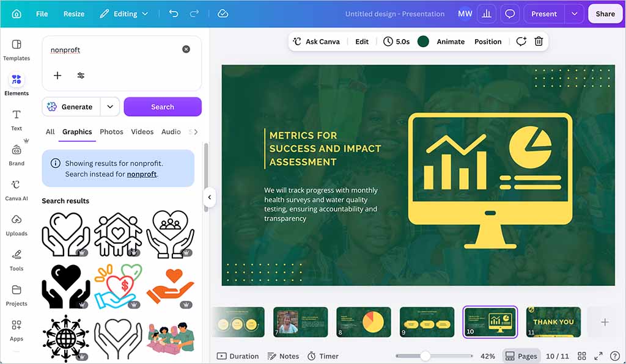The image size is (626, 364).
Task: Switch to the Videos tab
Action: (x=142, y=132)
